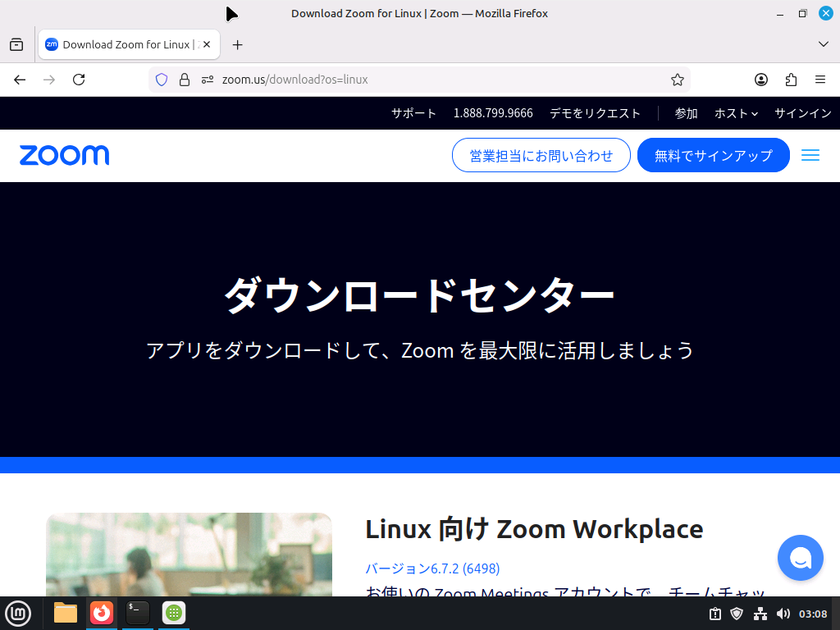The image size is (840, 630).
Task: Click the site connection lock icon
Action: pos(185,80)
